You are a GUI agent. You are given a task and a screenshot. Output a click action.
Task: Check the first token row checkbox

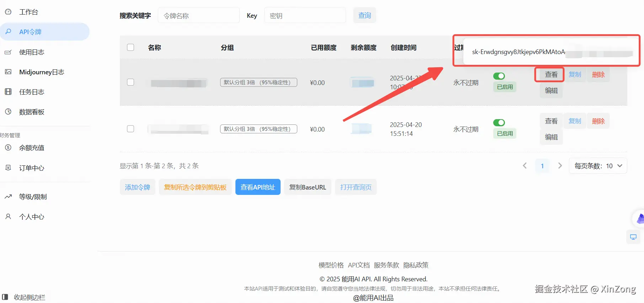pyautogui.click(x=131, y=82)
